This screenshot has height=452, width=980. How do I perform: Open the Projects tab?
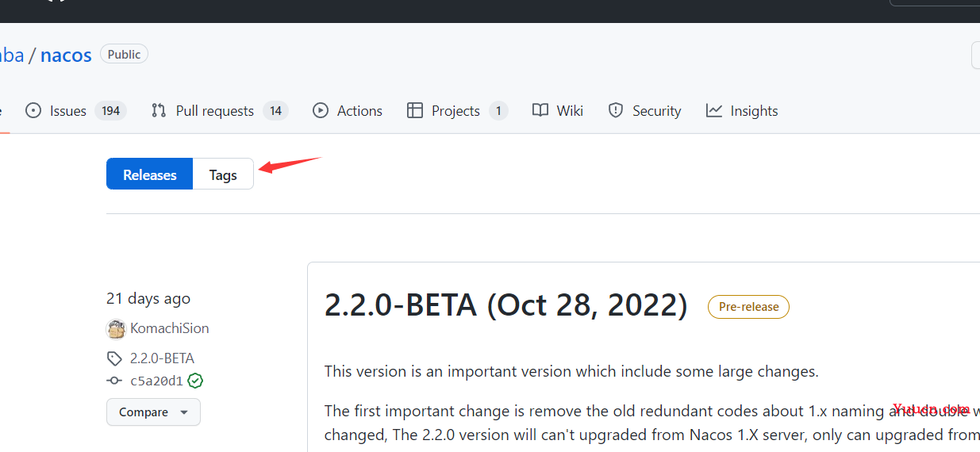tap(457, 111)
